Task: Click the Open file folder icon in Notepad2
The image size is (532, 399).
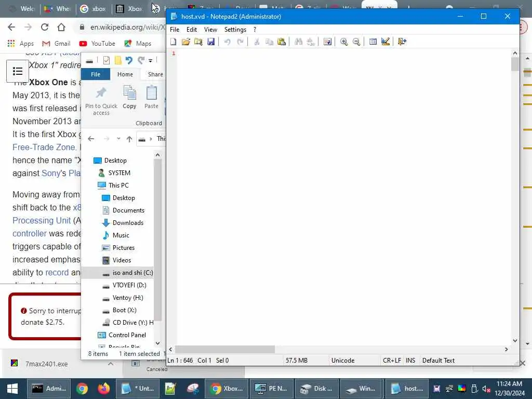Action: [185, 42]
